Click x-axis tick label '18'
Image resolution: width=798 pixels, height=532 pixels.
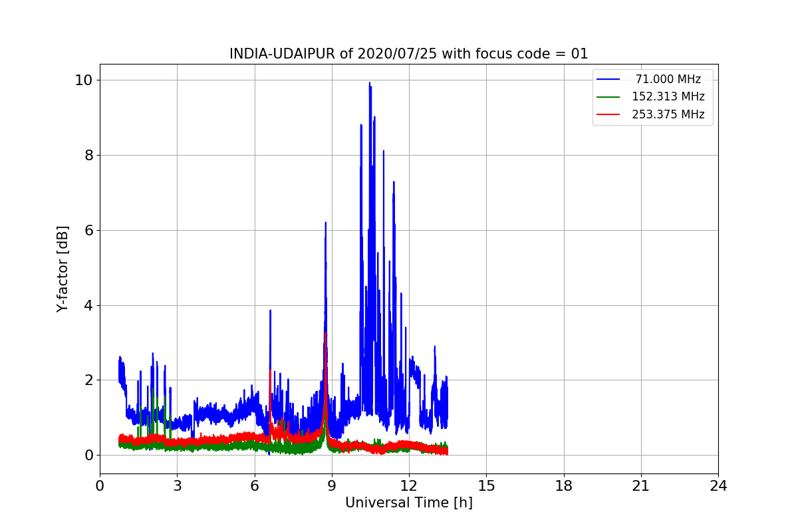(563, 486)
